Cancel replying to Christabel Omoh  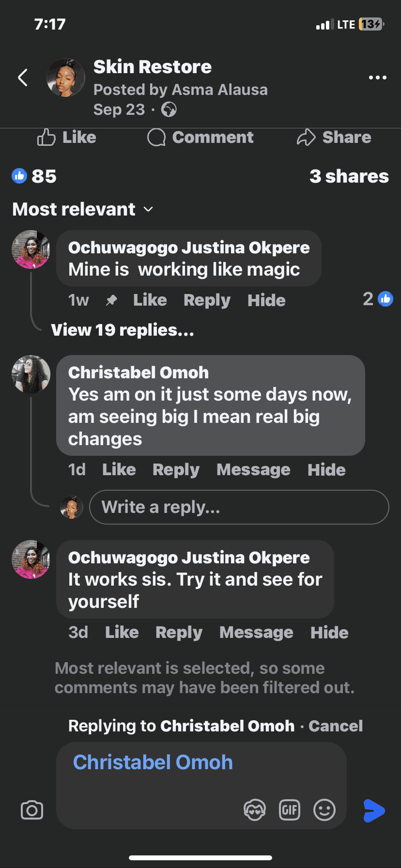(336, 726)
